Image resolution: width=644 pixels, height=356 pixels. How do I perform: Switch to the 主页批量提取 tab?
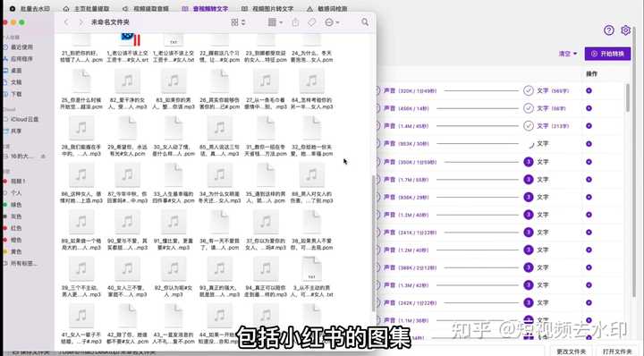point(86,8)
